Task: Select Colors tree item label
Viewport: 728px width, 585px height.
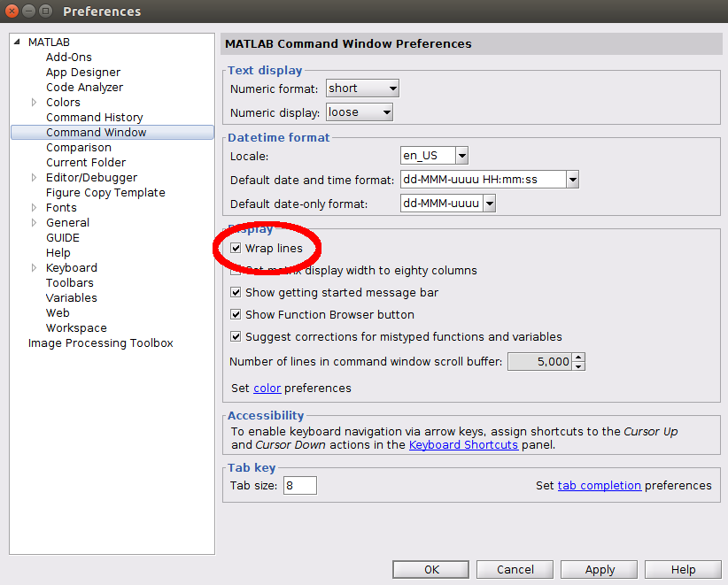Action: click(x=63, y=102)
